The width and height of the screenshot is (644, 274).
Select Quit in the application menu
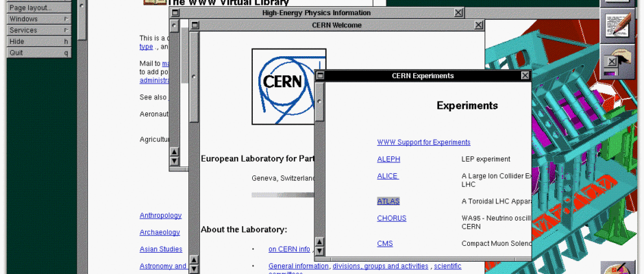pos(39,53)
